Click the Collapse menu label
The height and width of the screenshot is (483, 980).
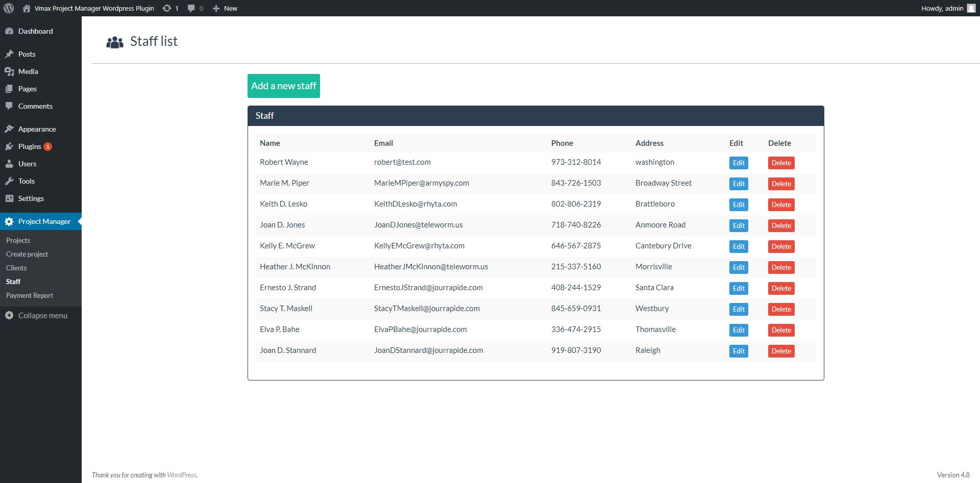43,316
